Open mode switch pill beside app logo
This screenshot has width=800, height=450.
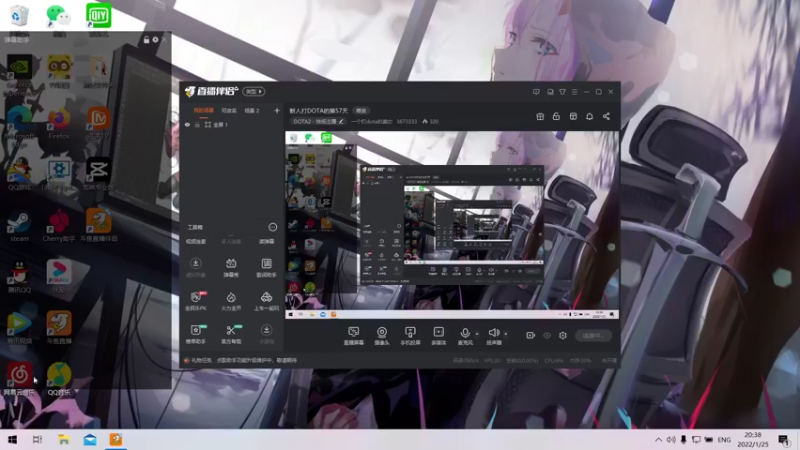click(x=254, y=91)
